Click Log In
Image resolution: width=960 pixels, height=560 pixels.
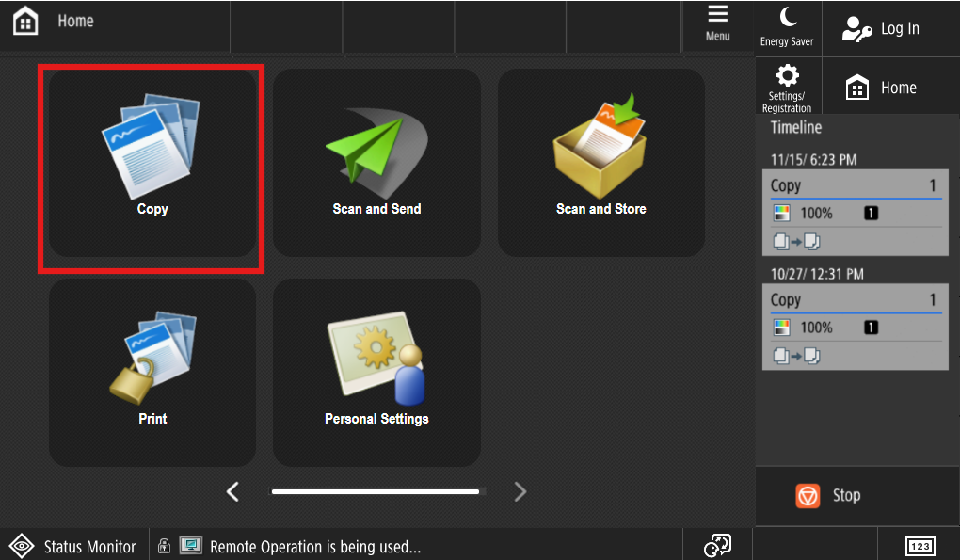pos(890,28)
